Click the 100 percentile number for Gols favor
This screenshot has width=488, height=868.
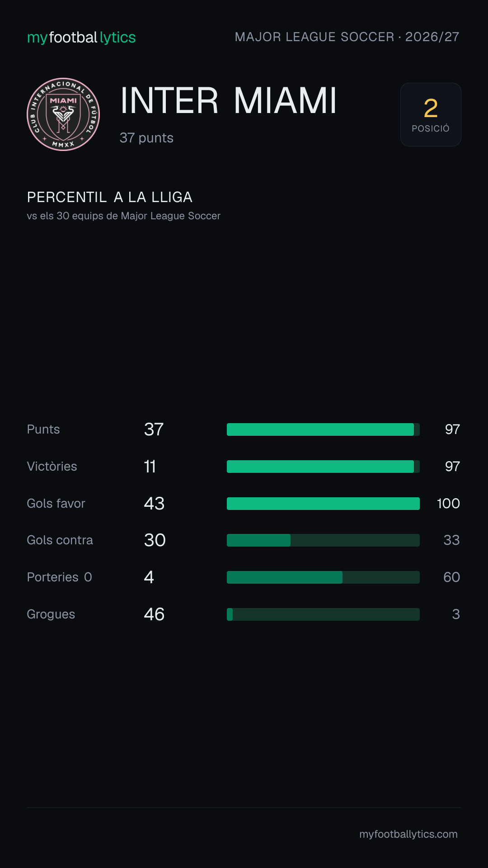click(448, 504)
